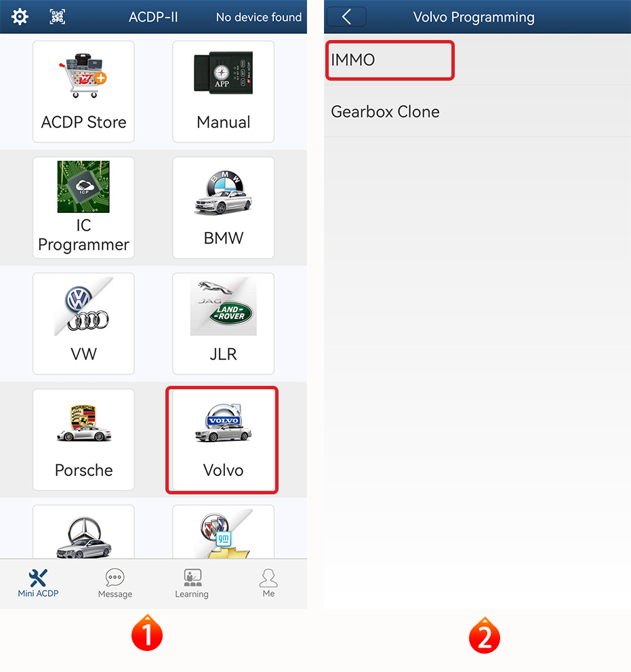
Task: Open the Learning tab
Action: coord(192,583)
